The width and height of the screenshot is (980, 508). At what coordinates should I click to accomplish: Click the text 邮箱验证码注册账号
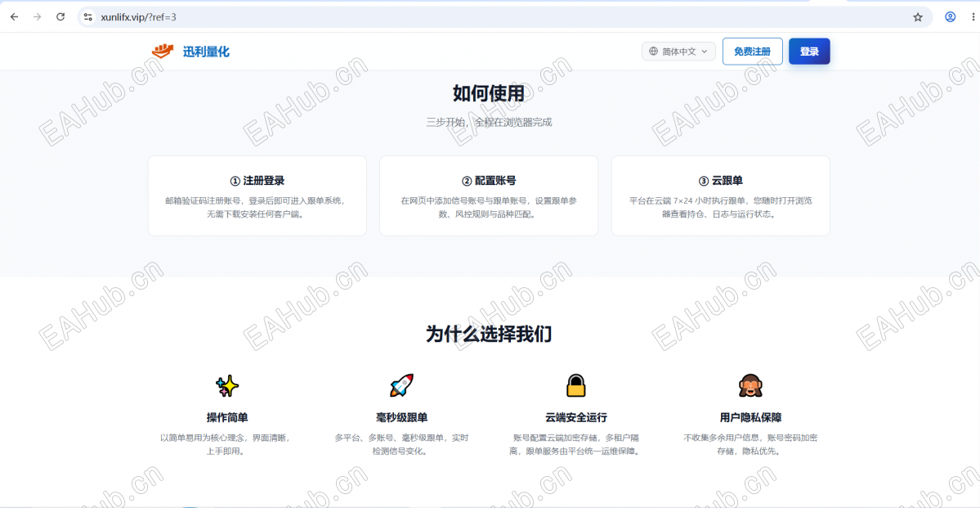(204, 200)
